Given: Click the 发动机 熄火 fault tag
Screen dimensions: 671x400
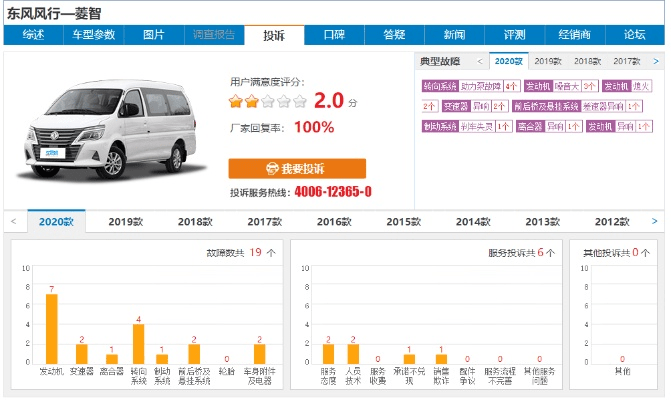Looking at the screenshot, I should 627,86.
